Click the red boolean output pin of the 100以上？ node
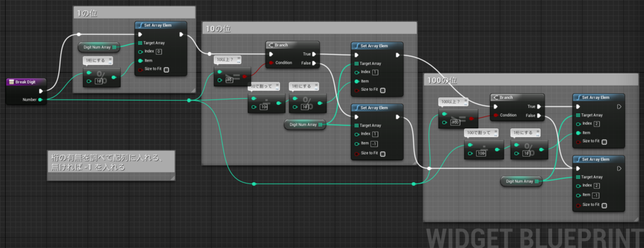 pyautogui.click(x=471, y=118)
